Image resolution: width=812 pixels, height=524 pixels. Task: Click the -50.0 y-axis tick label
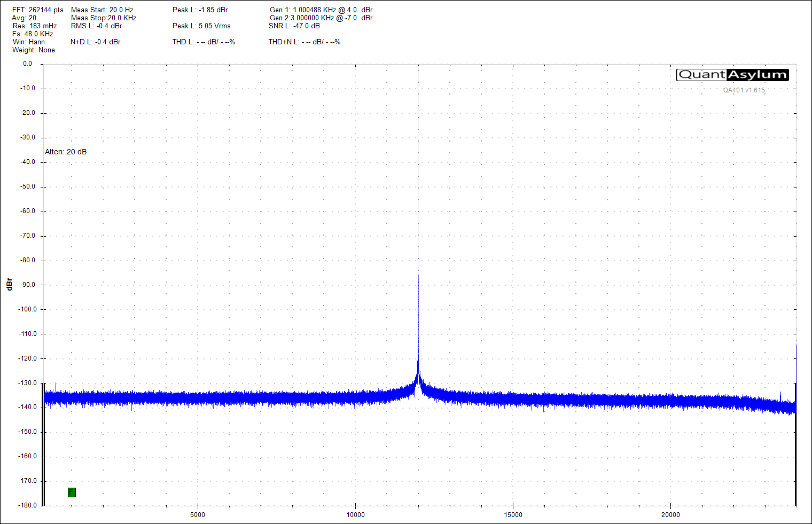pos(28,186)
